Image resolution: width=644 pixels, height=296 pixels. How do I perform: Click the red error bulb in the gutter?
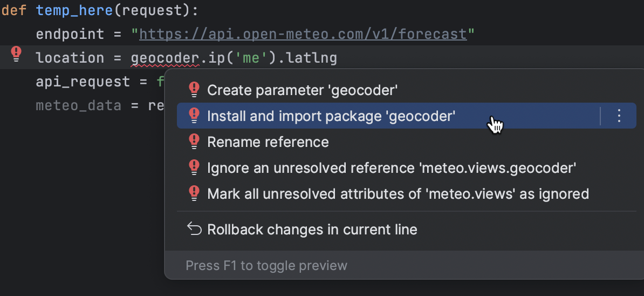pyautogui.click(x=17, y=53)
